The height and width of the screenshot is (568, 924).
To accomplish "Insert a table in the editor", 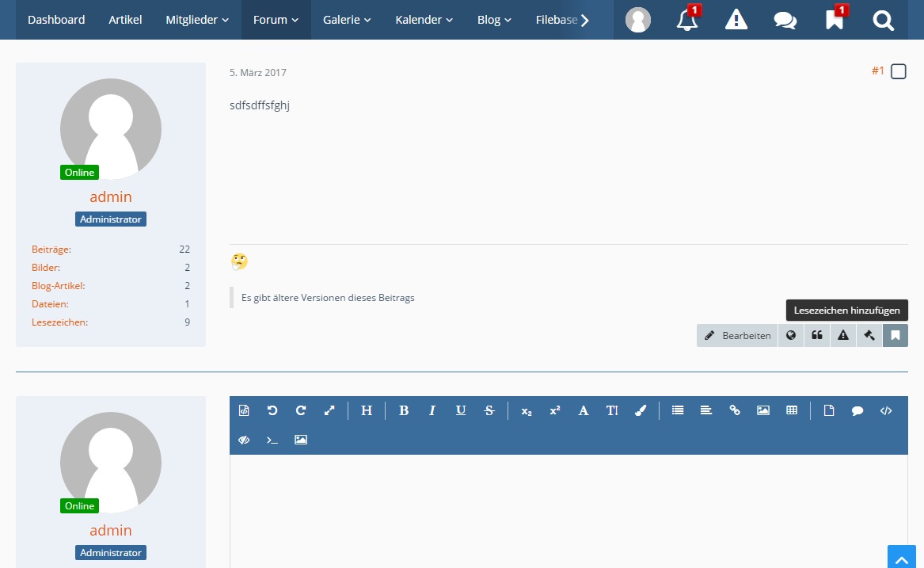I will click(x=792, y=410).
